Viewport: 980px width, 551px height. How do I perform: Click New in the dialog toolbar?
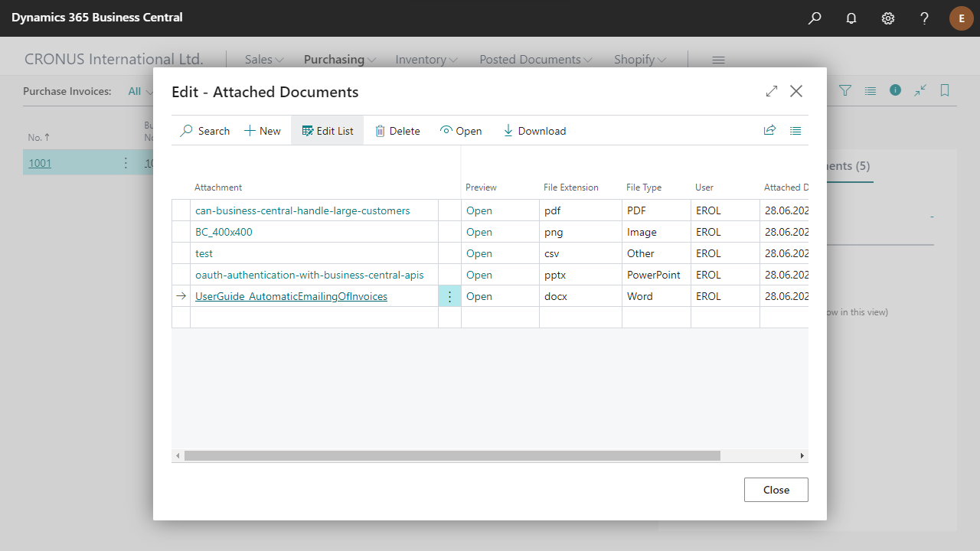coord(263,131)
